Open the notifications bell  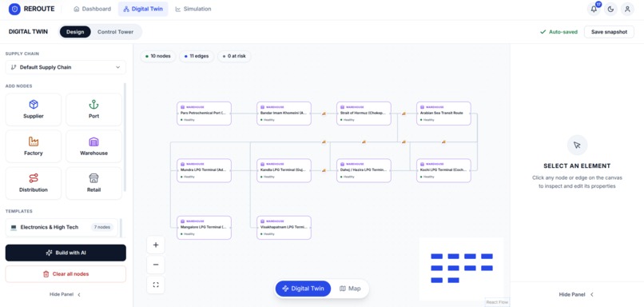pyautogui.click(x=594, y=9)
